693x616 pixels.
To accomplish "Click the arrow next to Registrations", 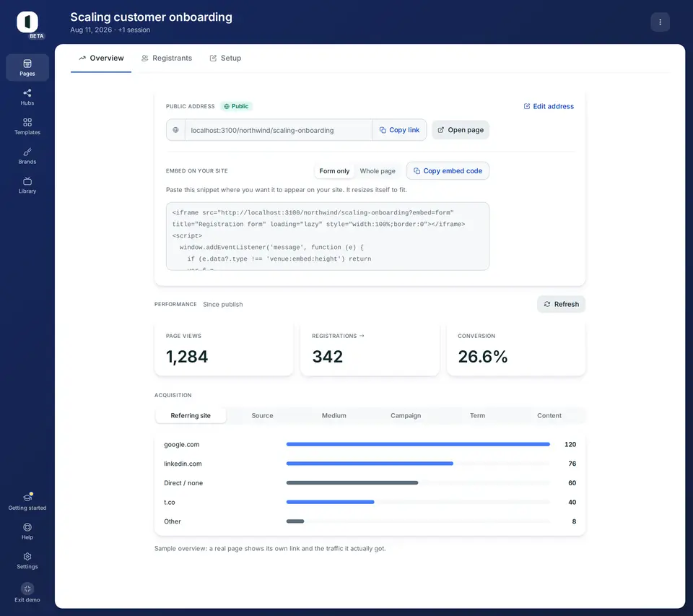I will 362,336.
